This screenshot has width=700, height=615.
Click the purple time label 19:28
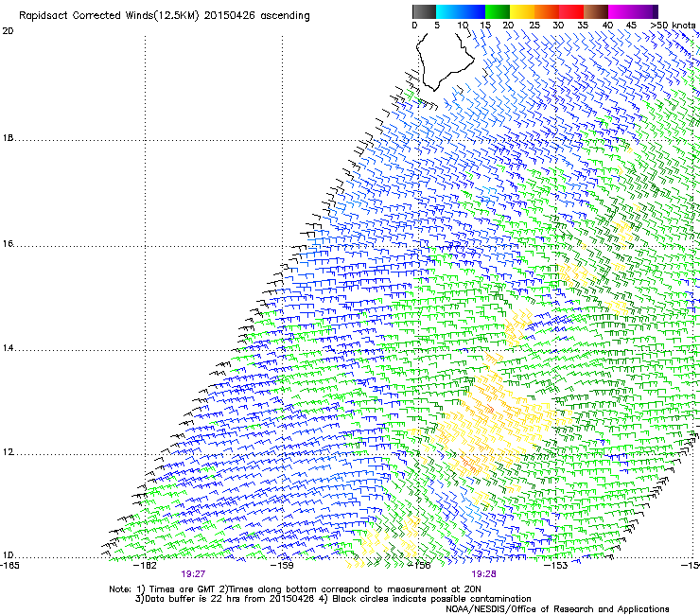[484, 574]
